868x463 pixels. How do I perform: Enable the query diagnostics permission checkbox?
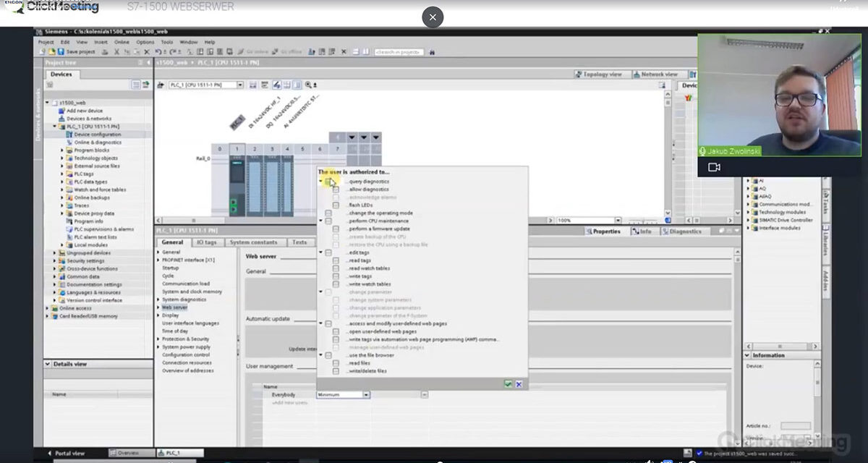click(x=328, y=182)
